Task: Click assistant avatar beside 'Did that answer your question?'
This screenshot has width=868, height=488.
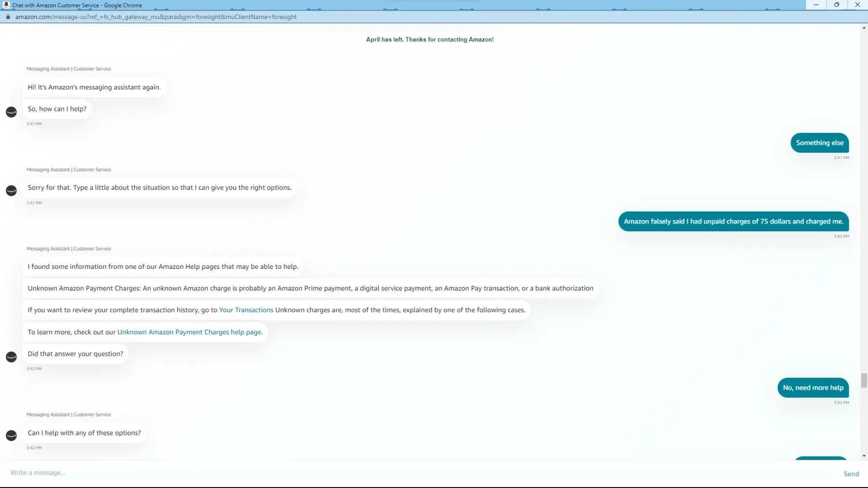Action: pos(11,357)
